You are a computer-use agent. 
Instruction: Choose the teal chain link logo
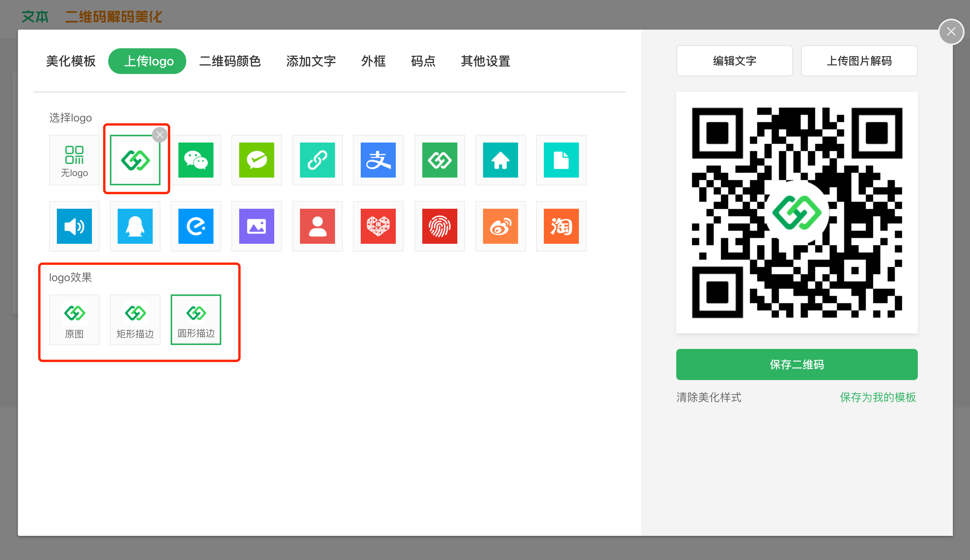point(317,160)
